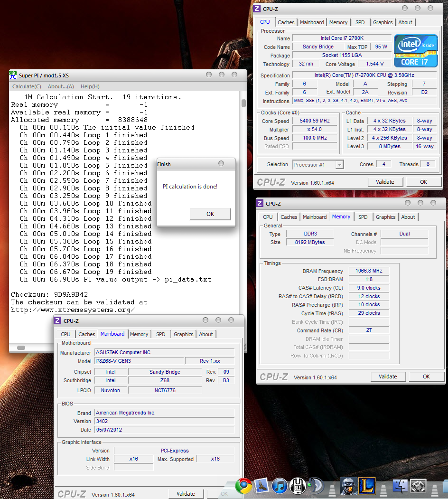Open Graphics tab in mainboard CPU-Z window

pyautogui.click(x=183, y=334)
